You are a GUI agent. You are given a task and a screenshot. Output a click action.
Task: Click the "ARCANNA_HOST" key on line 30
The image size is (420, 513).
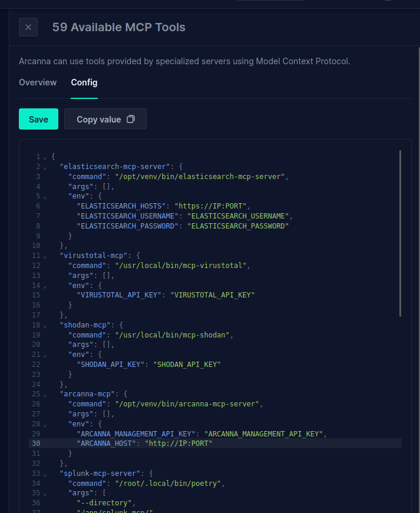(x=106, y=444)
